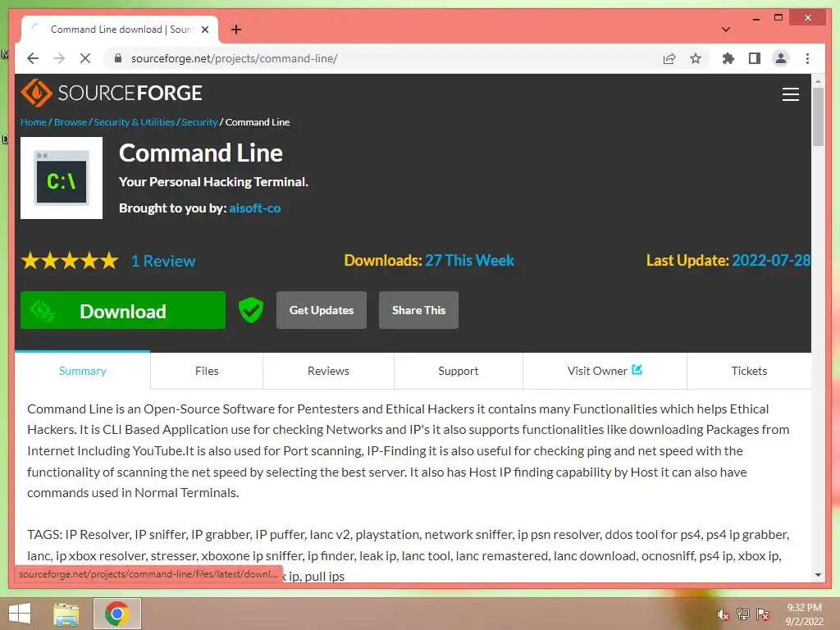
Task: Open the hamburger menu icon
Action: pos(790,94)
